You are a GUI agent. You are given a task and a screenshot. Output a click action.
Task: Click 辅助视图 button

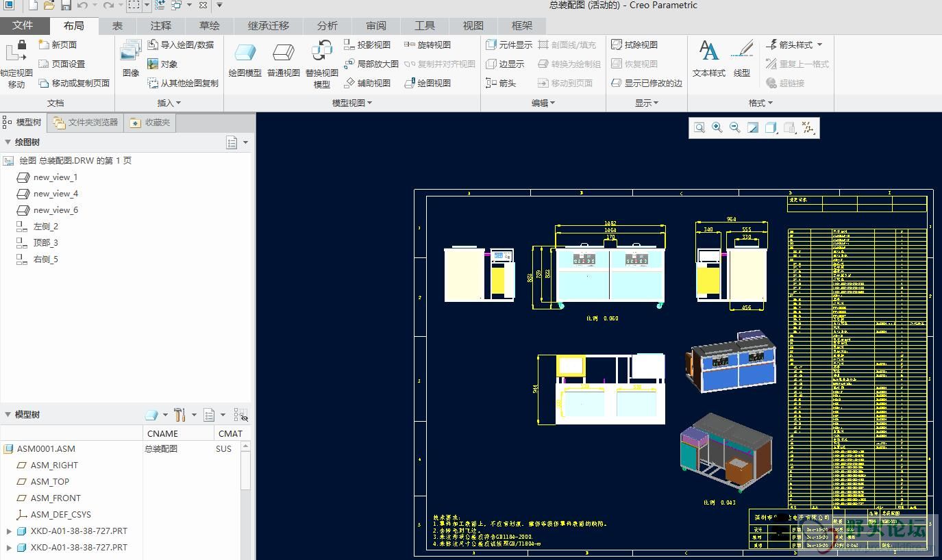pyautogui.click(x=367, y=83)
